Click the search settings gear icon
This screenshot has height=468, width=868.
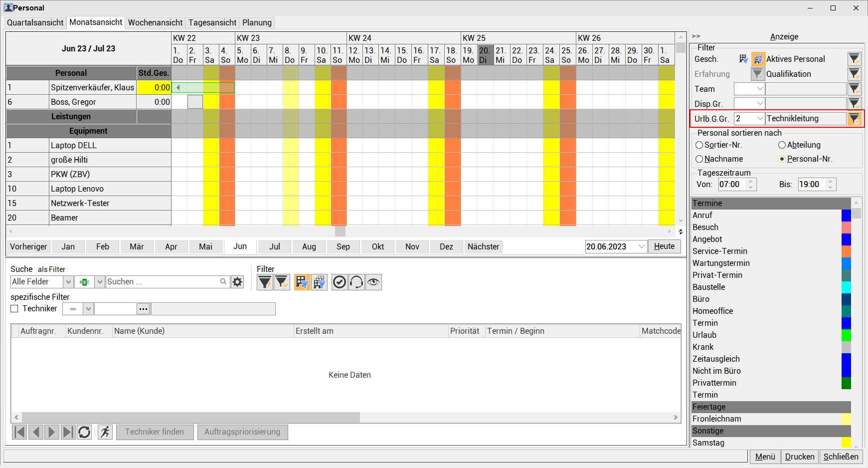[237, 282]
